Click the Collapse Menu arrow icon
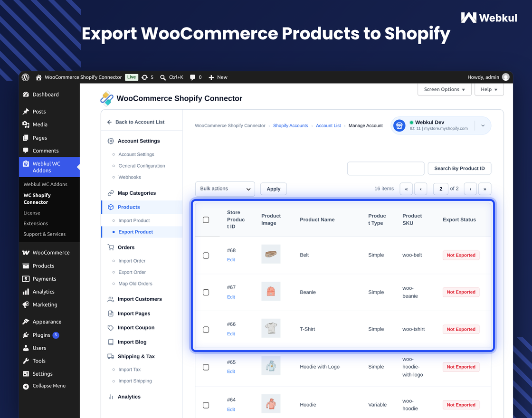The width and height of the screenshot is (532, 418). point(26,386)
